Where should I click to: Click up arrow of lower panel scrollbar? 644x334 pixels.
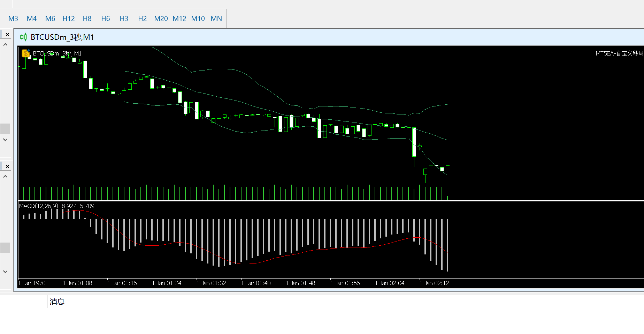click(5, 177)
